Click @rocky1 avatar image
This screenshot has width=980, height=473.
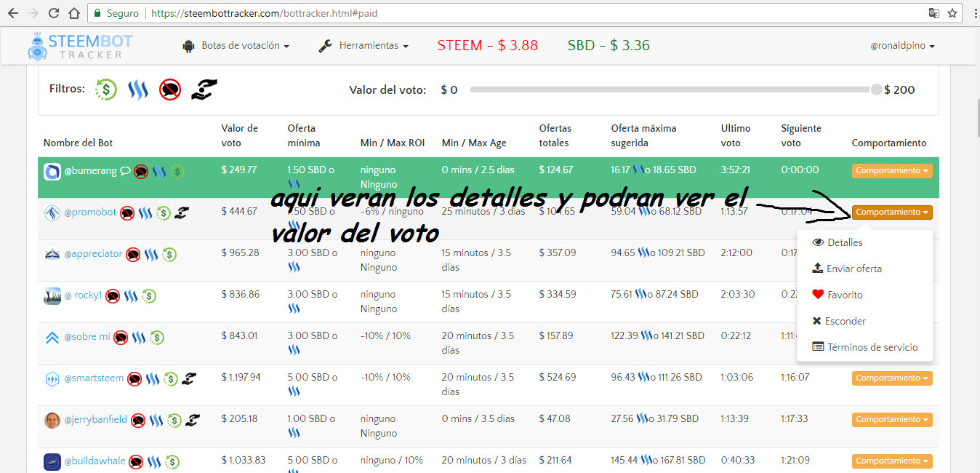(x=52, y=296)
